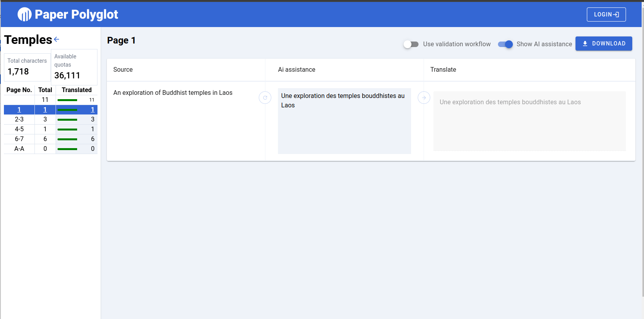The width and height of the screenshot is (644, 319).
Task: Select the A-A page row
Action: pyautogui.click(x=19, y=149)
